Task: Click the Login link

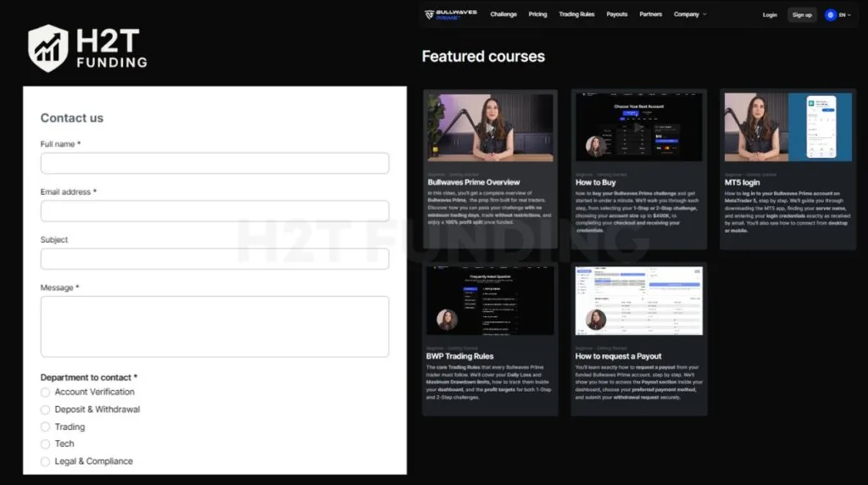Action: [x=770, y=15]
